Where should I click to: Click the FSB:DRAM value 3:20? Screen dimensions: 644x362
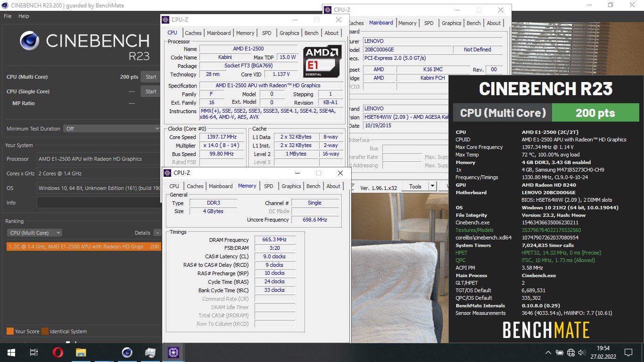[x=275, y=248]
